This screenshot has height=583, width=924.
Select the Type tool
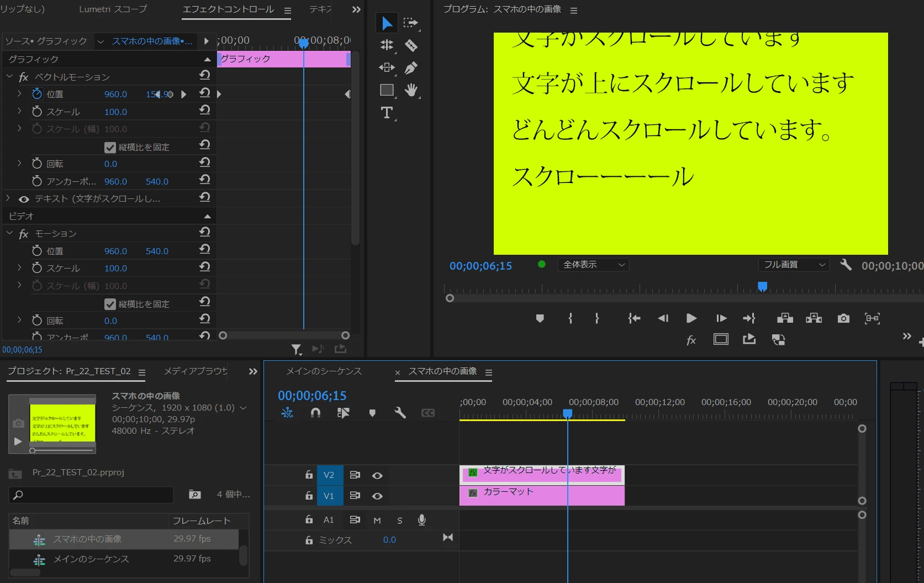tap(387, 113)
